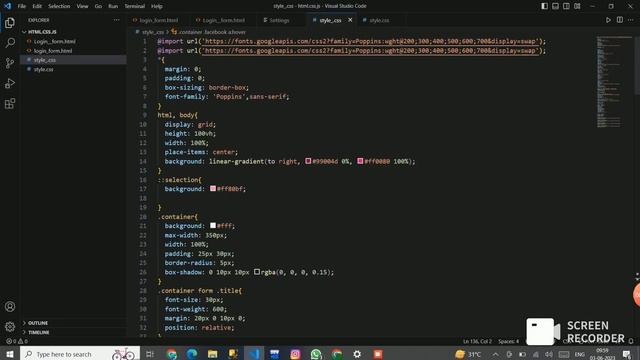Close the style_css editor tab
Viewport: 640px width, 360px height.
tap(350, 20)
